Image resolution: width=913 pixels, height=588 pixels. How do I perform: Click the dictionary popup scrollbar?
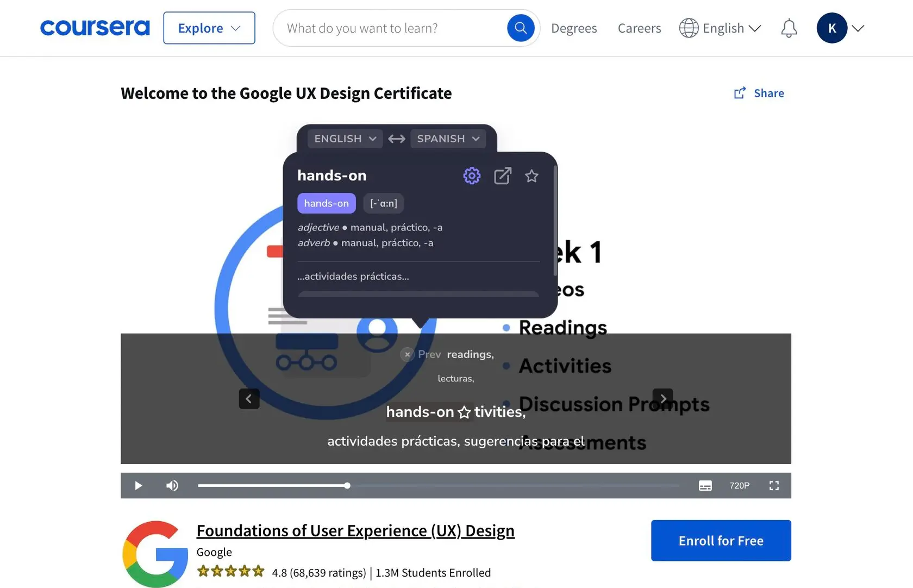pyautogui.click(x=555, y=220)
